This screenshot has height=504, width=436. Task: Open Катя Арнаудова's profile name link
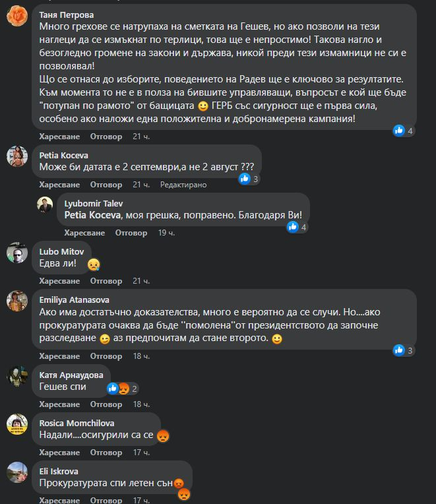click(x=71, y=375)
